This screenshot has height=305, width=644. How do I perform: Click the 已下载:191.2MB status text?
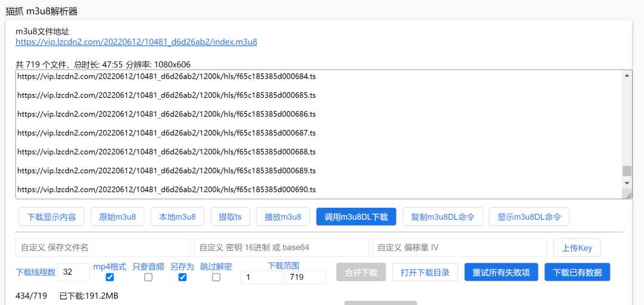(89, 295)
